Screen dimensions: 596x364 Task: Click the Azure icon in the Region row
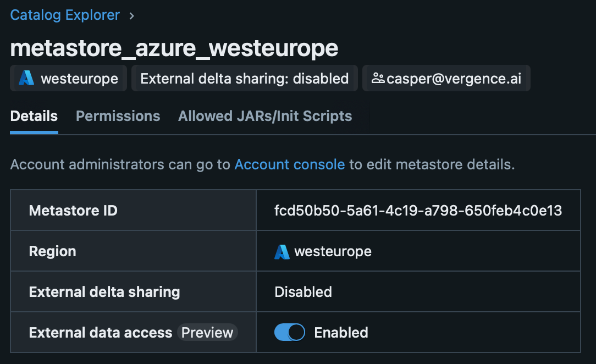point(282,252)
